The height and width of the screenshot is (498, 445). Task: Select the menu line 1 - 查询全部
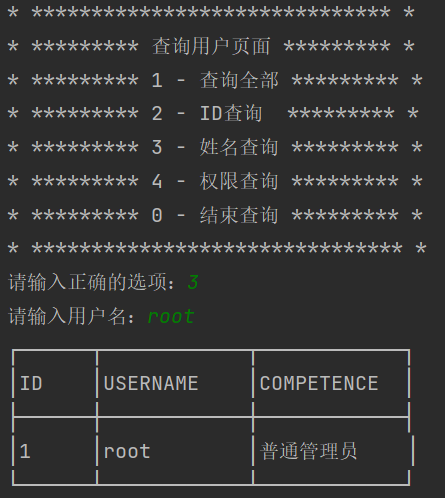point(215,80)
